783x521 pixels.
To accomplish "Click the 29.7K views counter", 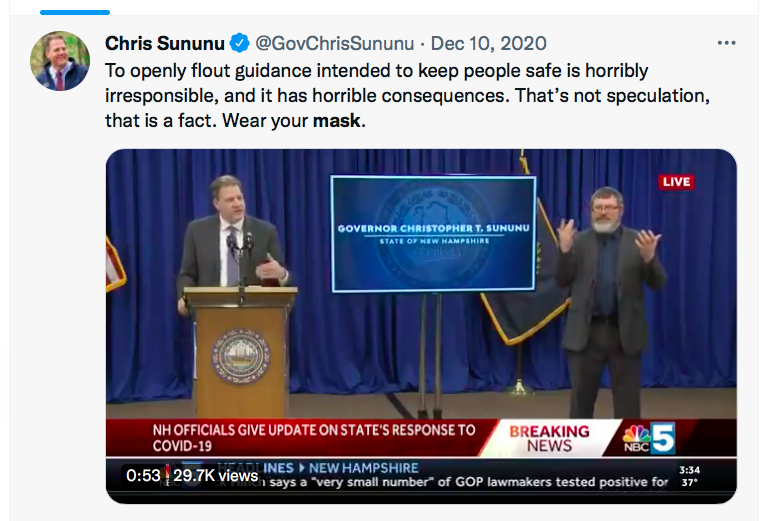I will [216, 476].
